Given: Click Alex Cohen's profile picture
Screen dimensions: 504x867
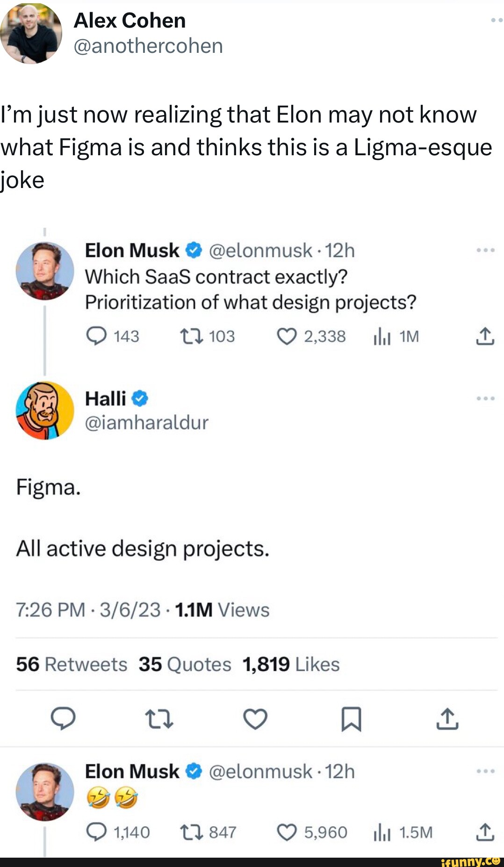Looking at the screenshot, I should click(31, 33).
